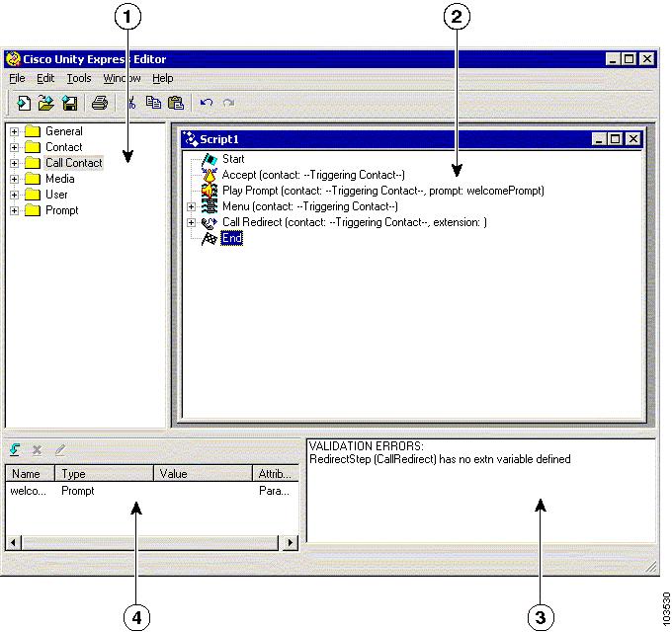Click the Attrib... column header
The width and height of the screenshot is (672, 632).
tap(276, 474)
